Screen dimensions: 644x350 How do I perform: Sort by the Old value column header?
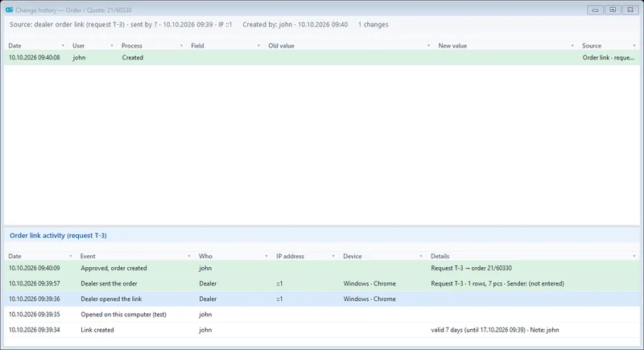281,46
